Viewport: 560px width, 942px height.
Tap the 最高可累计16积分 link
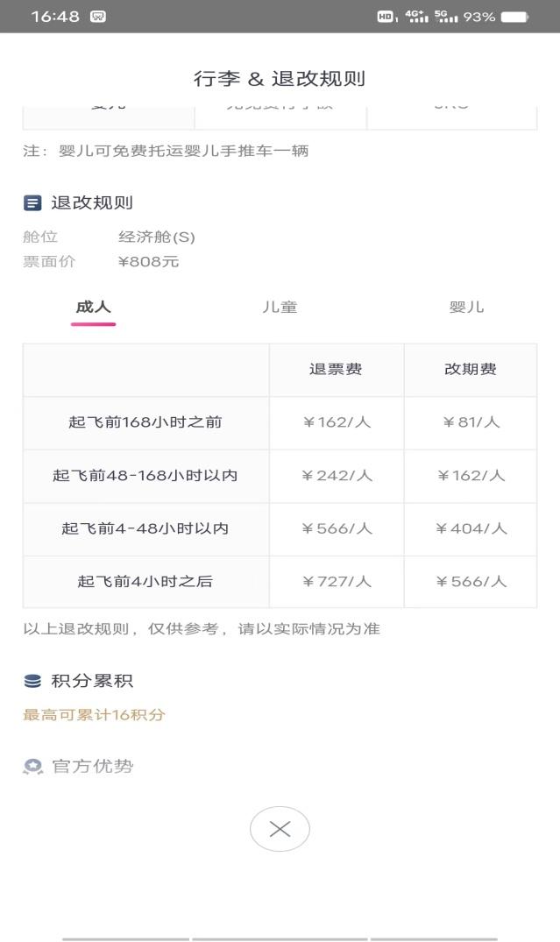pos(94,715)
